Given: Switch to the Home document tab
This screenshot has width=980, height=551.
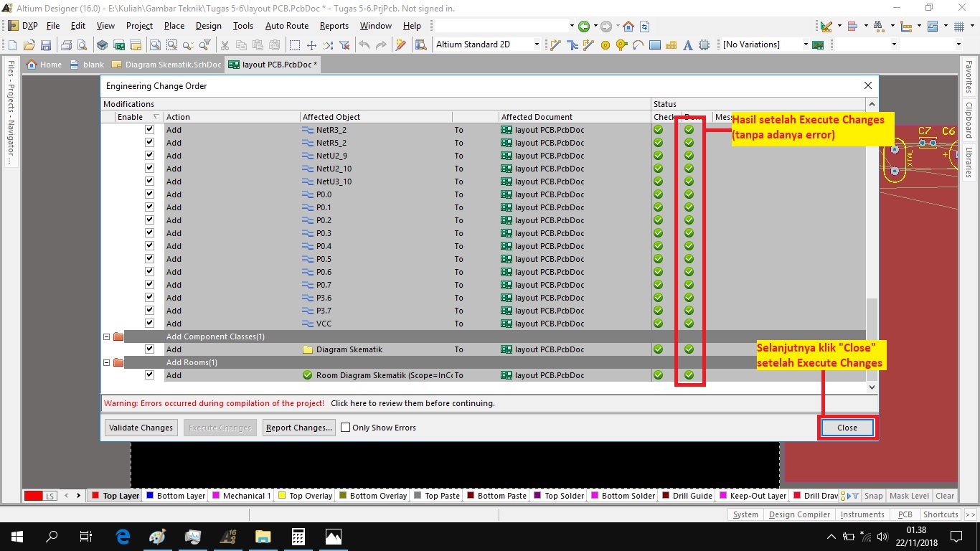Looking at the screenshot, I should point(44,65).
